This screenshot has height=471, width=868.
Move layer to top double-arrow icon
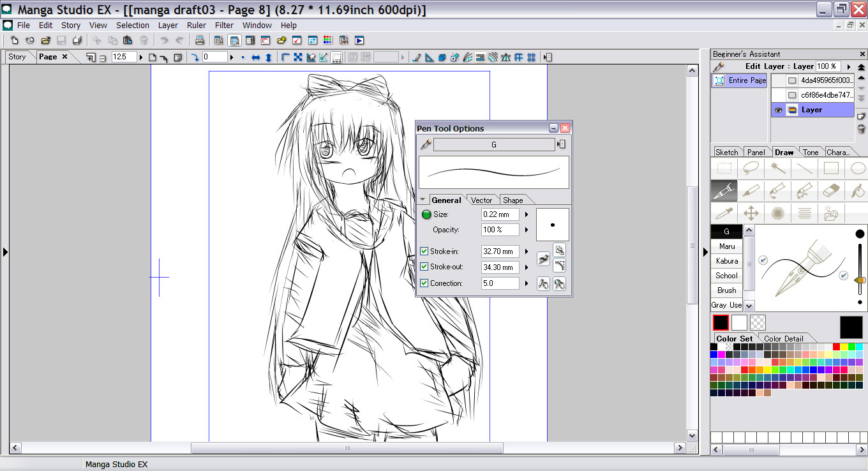tap(861, 67)
